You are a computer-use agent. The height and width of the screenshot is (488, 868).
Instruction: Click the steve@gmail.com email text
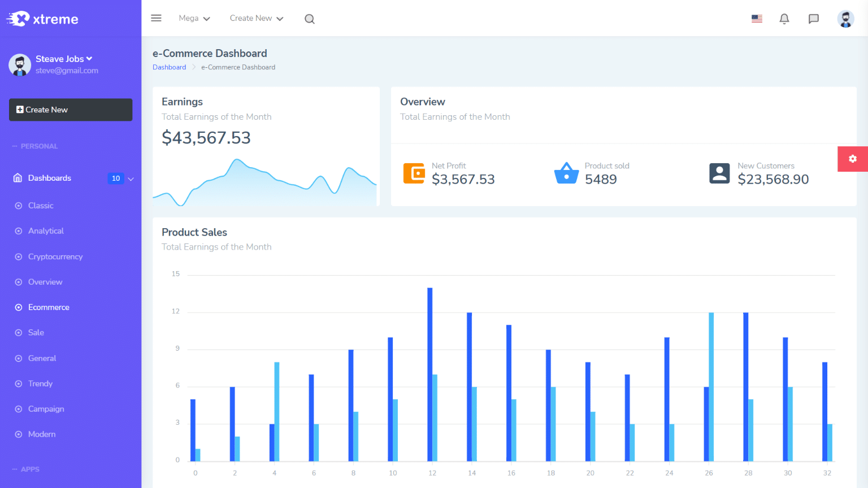(x=67, y=71)
